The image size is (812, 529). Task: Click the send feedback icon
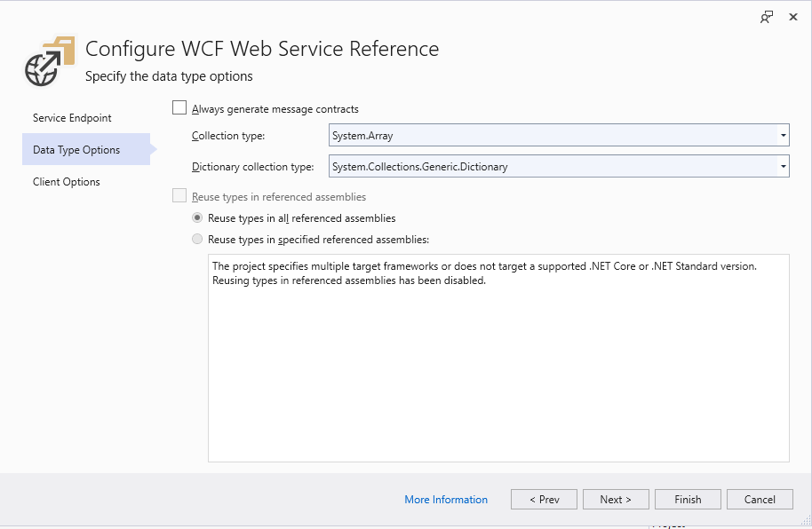(766, 17)
